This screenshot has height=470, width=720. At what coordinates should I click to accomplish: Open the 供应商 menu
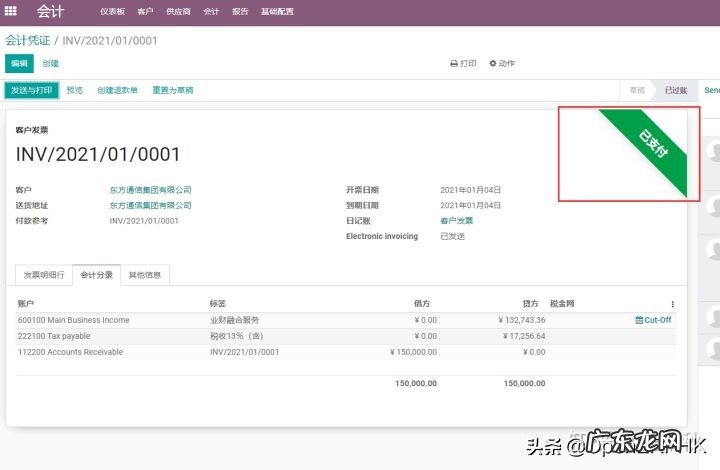[178, 11]
